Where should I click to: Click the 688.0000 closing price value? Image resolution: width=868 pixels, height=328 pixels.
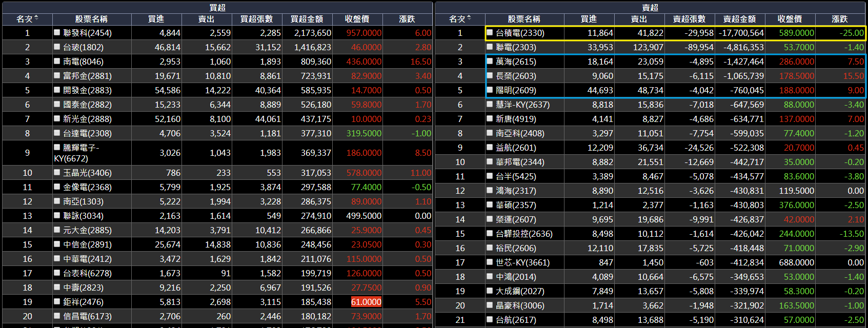797,262
